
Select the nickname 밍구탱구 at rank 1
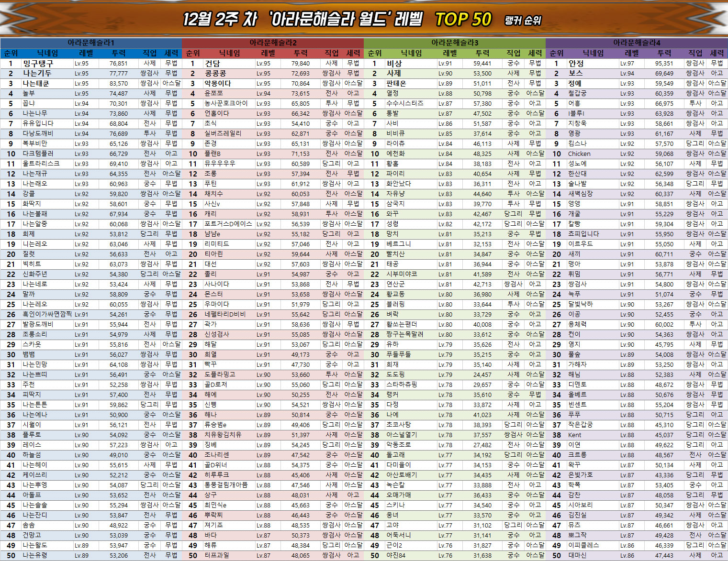[x=38, y=63]
